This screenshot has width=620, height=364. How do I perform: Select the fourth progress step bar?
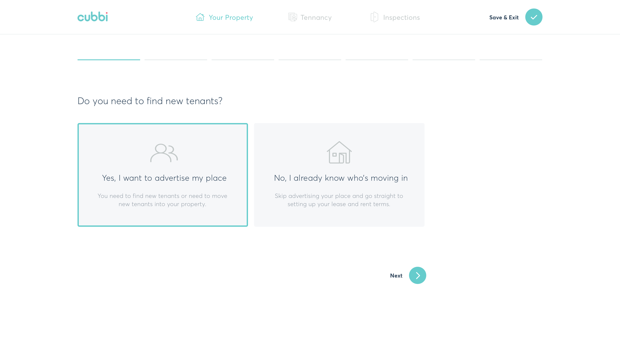(310, 60)
